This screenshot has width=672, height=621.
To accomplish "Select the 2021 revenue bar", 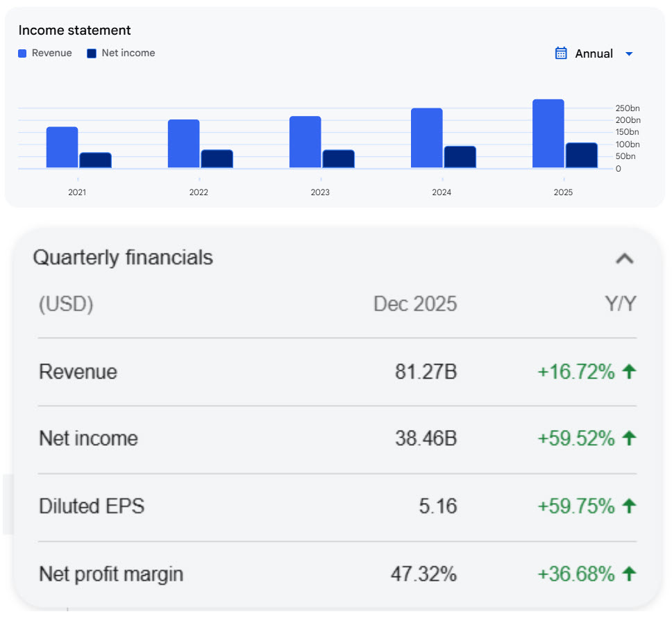I will point(62,147).
